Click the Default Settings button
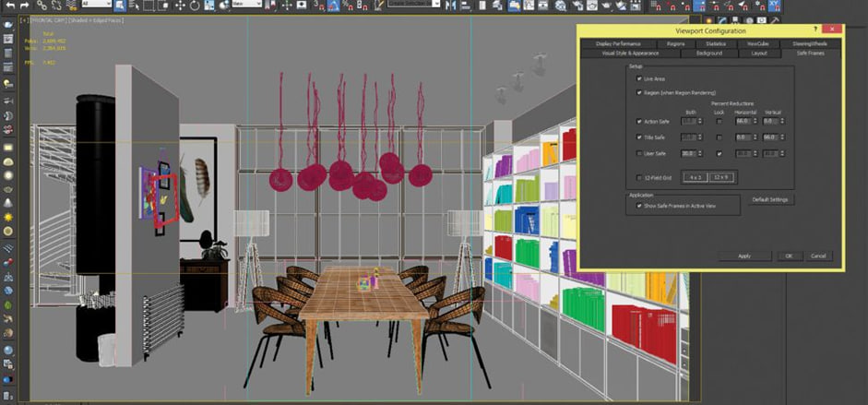This screenshot has height=405, width=868. [771, 200]
